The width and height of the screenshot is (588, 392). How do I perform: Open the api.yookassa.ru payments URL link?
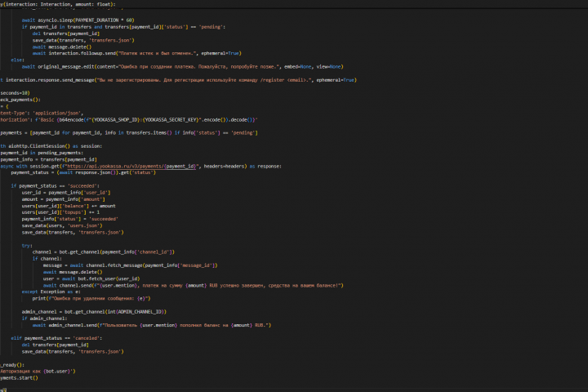[131, 166]
